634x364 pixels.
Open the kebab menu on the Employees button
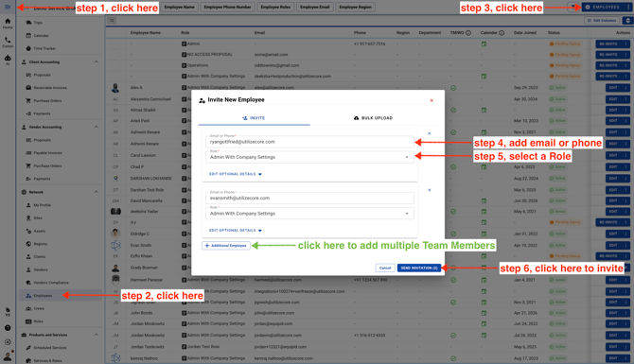tap(628, 7)
